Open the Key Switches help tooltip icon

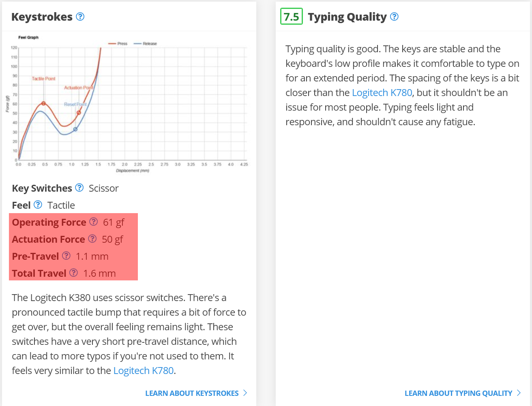(x=79, y=188)
